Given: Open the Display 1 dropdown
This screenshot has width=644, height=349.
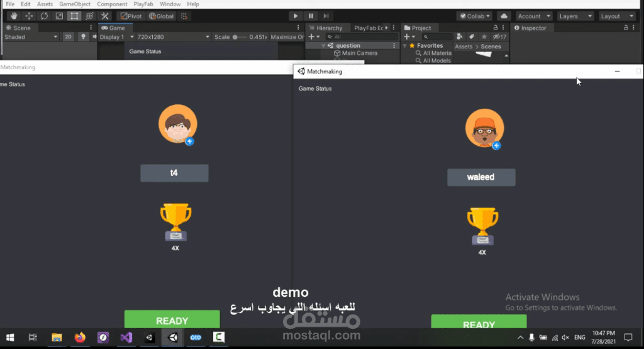Looking at the screenshot, I should [x=116, y=36].
